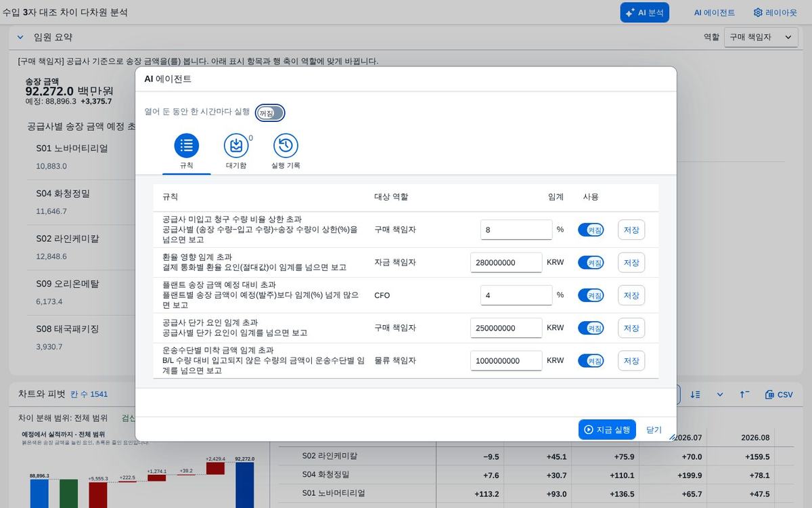Image resolution: width=812 pixels, height=508 pixels.
Task: Click the blue 88,896.3 waterfall bar
Action: 39,494
